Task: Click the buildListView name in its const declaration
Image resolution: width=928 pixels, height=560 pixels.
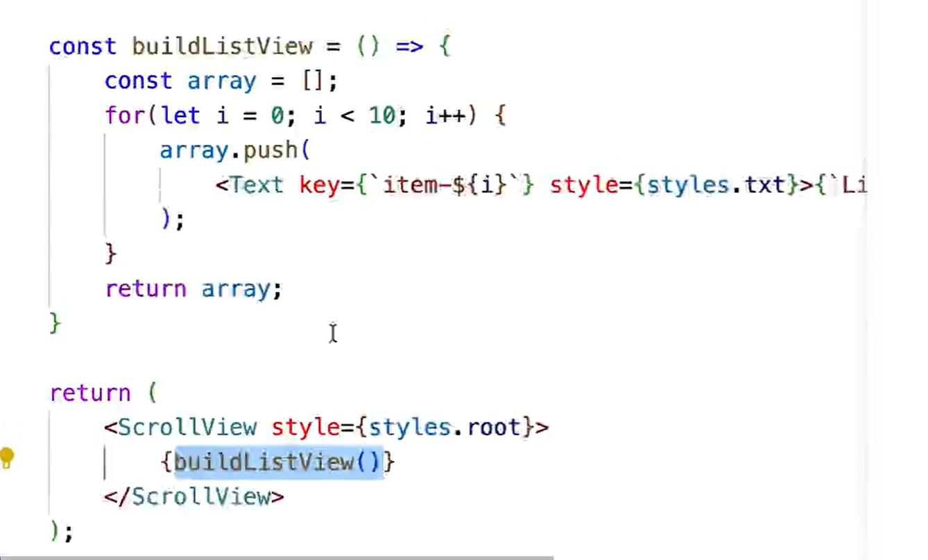Action: pos(223,46)
